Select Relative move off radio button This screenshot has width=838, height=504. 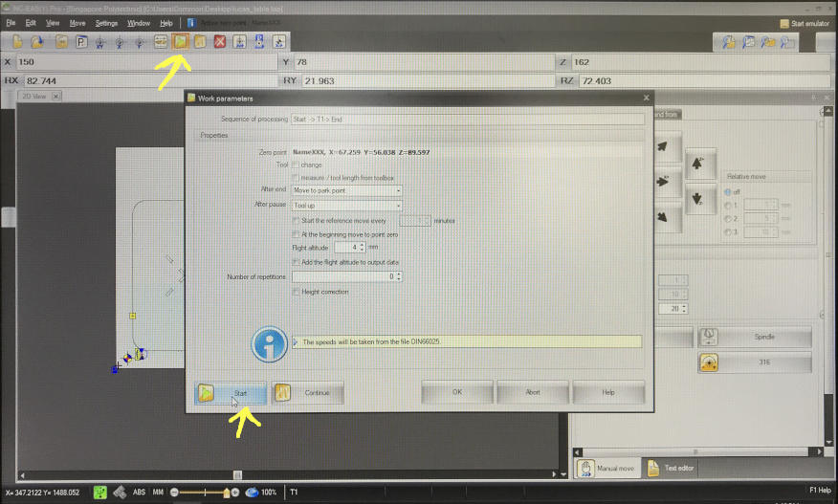click(x=727, y=191)
